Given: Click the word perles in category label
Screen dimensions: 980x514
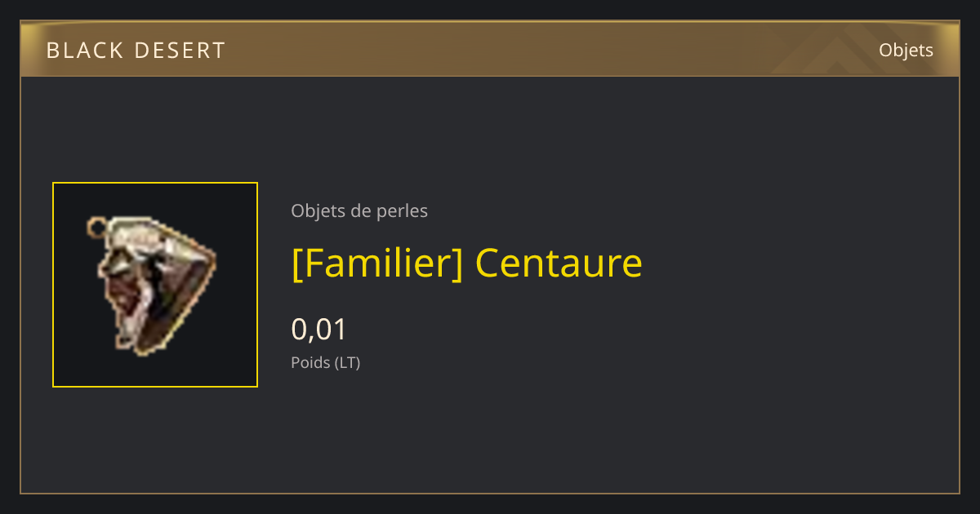Looking at the screenshot, I should pos(402,210).
